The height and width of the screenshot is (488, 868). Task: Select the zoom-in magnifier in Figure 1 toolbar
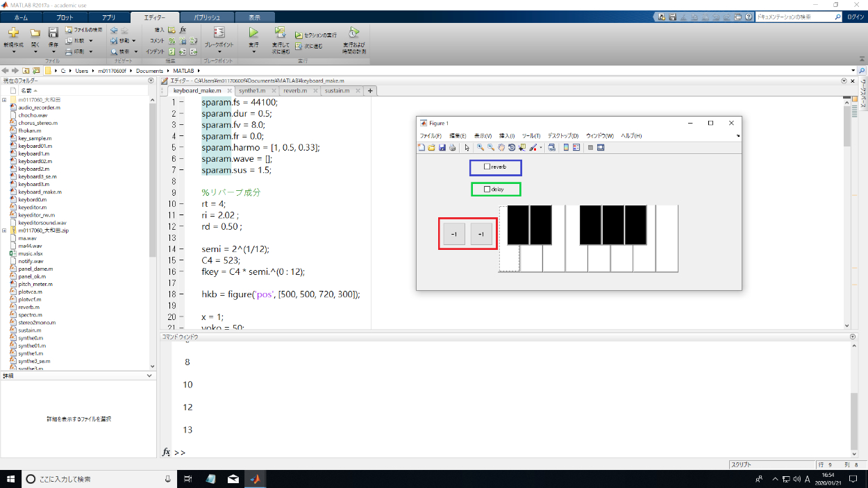pyautogui.click(x=481, y=147)
